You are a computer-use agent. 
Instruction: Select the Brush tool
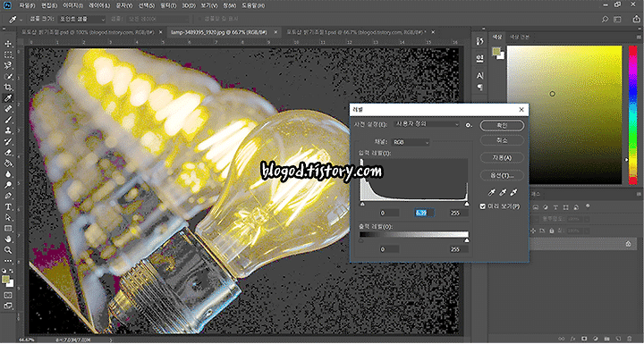pos(8,120)
